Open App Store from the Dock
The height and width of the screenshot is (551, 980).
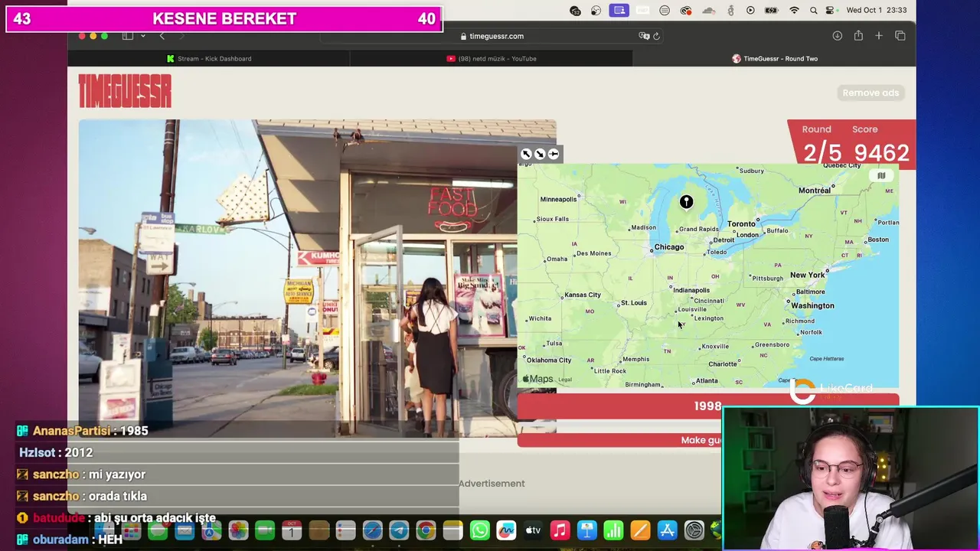[667, 530]
